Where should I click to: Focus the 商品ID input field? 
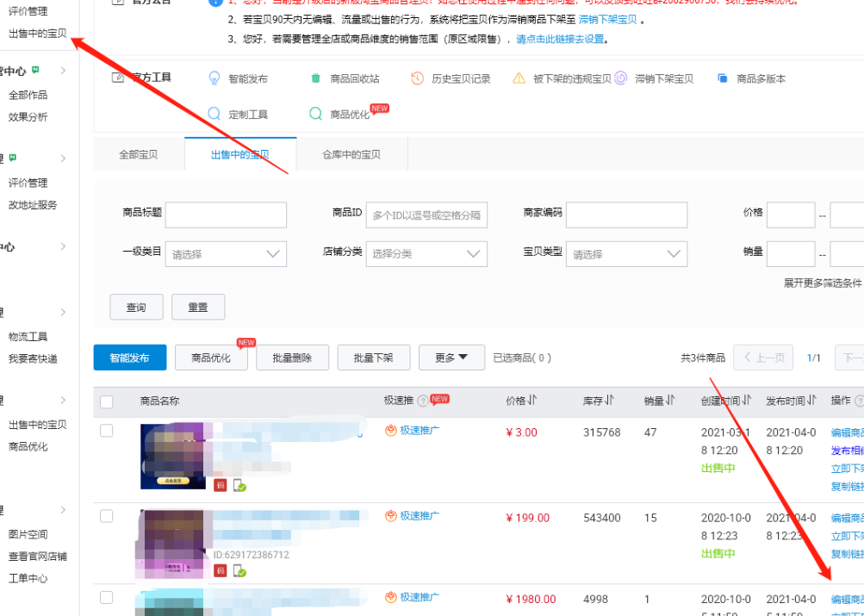click(426, 215)
